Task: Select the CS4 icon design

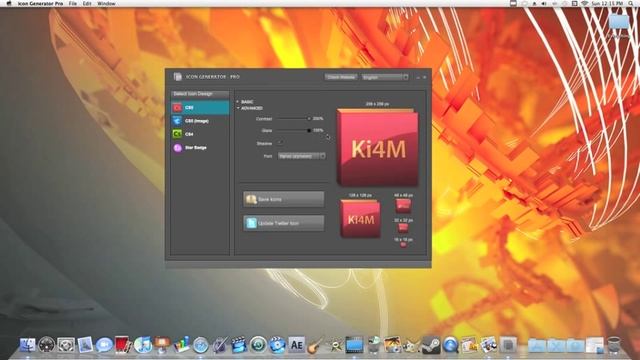Action: click(x=200, y=134)
